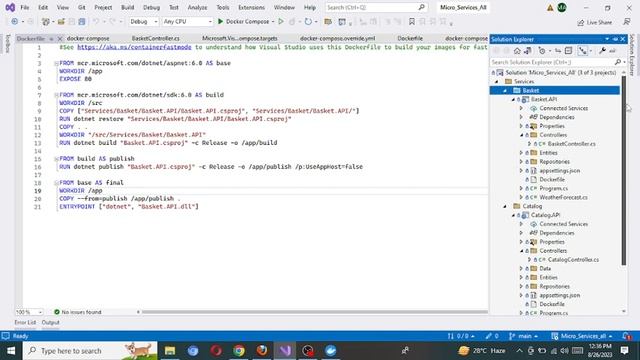Click notification bell in status bar

click(627, 336)
